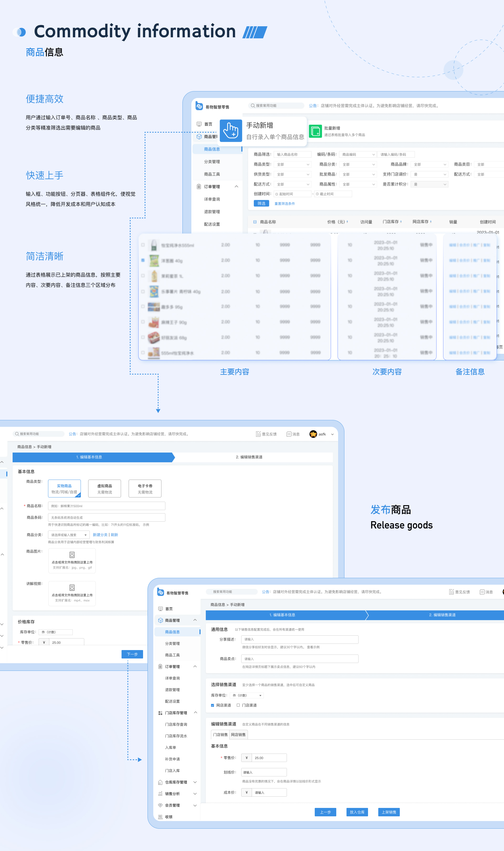Collapse the 订单管理 section in the sales channel sidebar

pos(195,666)
